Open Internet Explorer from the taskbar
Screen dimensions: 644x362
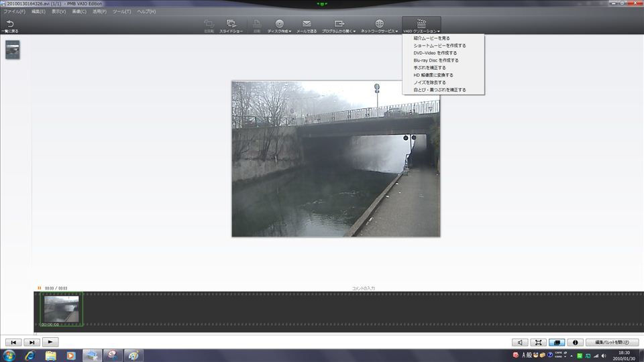pos(30,355)
